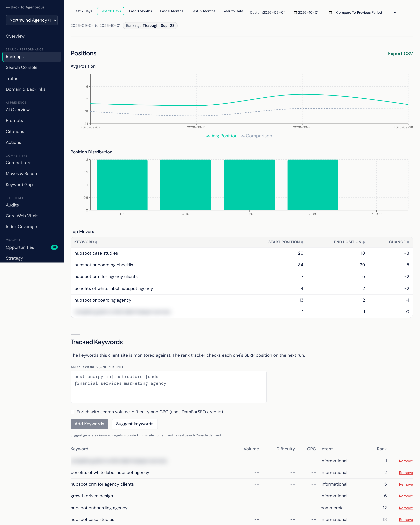This screenshot has height=525, width=420.
Task: Click the 1-3 distribution bar
Action: tap(122, 185)
